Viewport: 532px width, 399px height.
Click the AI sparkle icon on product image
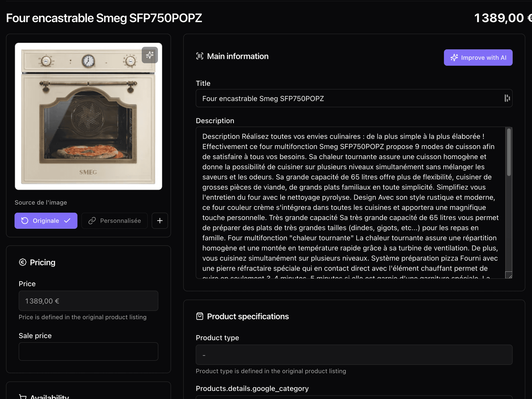tap(150, 55)
